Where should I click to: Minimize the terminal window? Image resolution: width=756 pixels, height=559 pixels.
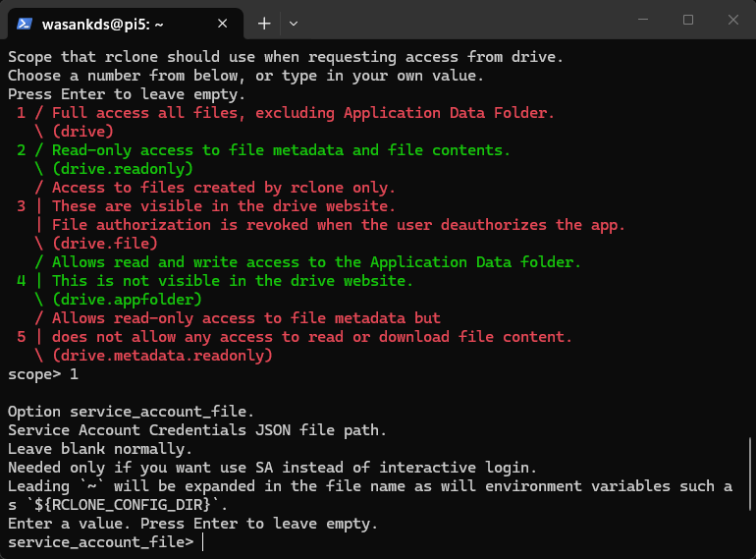click(x=643, y=20)
